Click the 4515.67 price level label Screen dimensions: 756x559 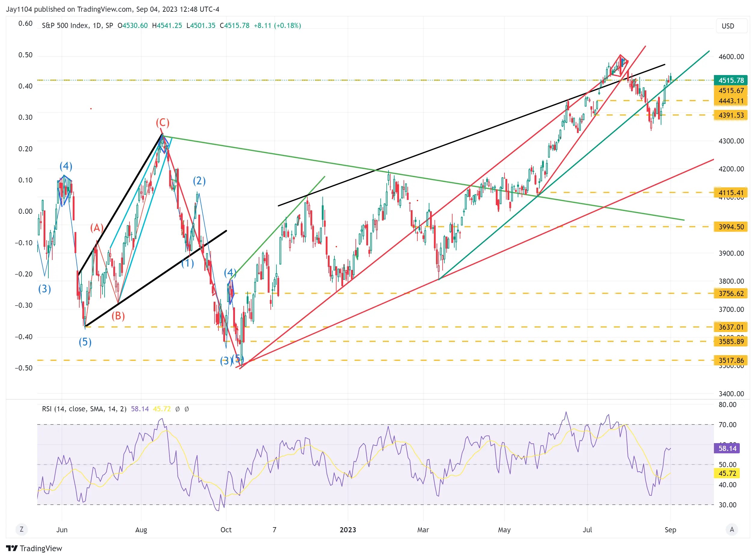click(x=730, y=91)
